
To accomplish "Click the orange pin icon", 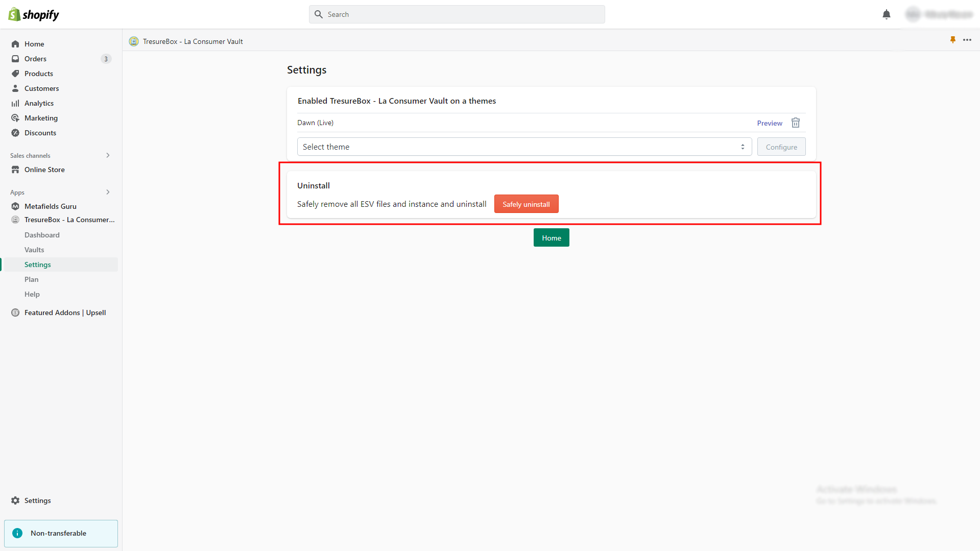I will click(x=953, y=40).
